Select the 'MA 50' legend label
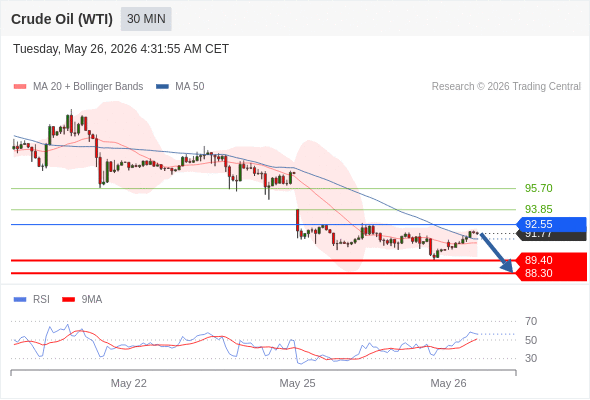This screenshot has width=590, height=400. click(190, 87)
